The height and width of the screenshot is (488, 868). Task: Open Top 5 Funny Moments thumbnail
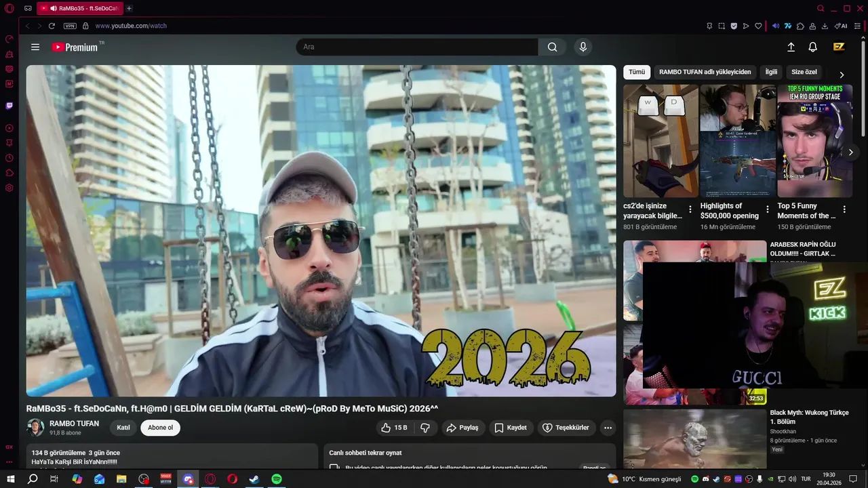coord(814,141)
